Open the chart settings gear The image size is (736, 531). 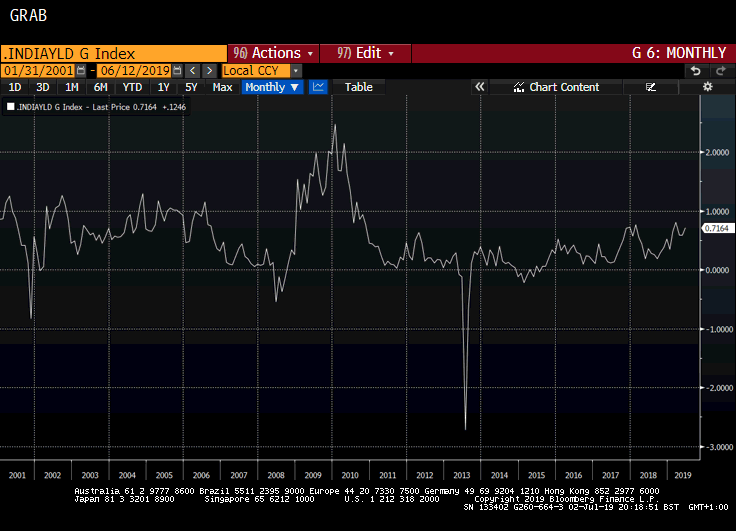click(x=707, y=87)
